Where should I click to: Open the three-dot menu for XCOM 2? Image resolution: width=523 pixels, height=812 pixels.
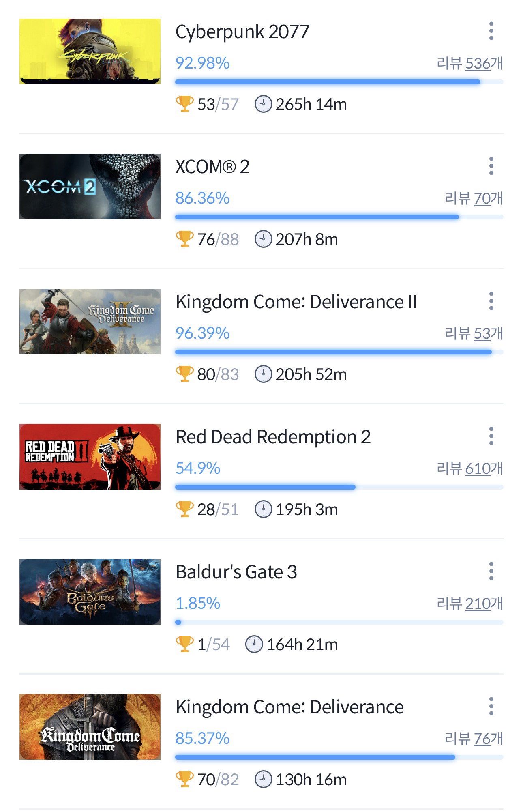pos(491,166)
